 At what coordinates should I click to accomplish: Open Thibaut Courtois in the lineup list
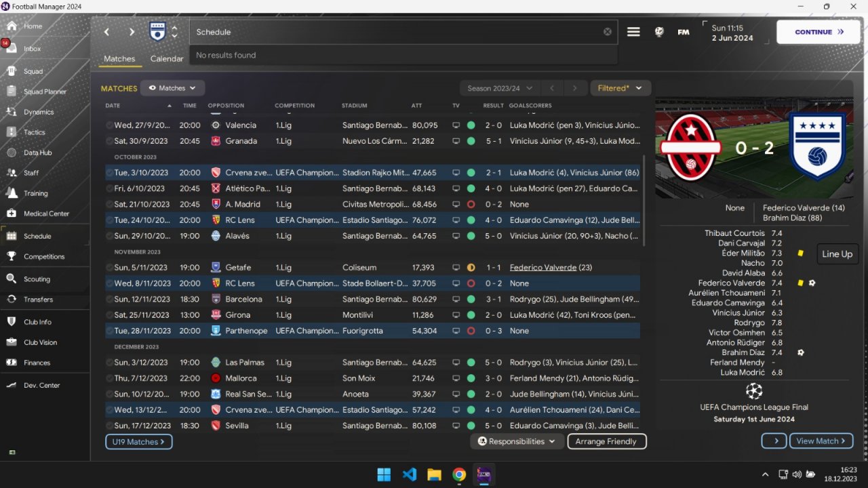pyautogui.click(x=734, y=233)
